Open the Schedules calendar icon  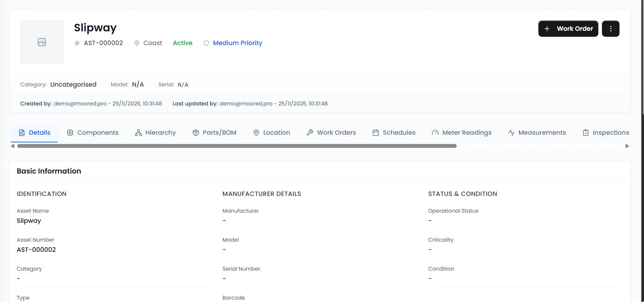tap(375, 132)
